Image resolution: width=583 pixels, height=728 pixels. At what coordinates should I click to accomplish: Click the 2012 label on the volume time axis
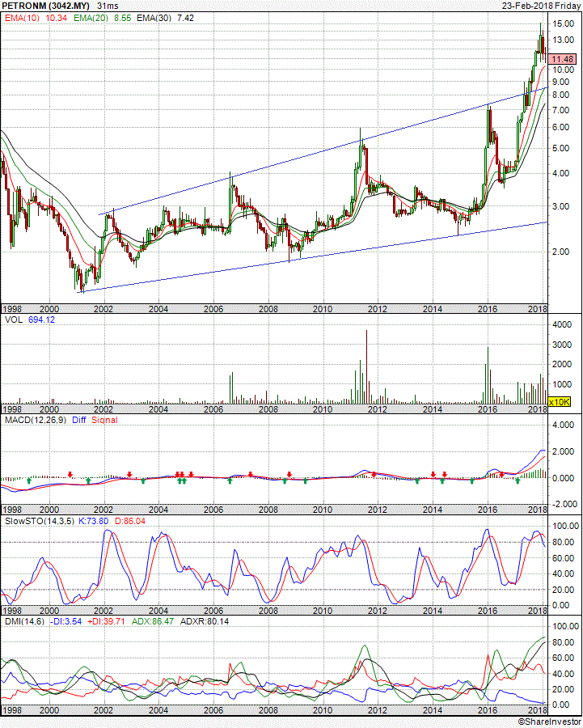(x=378, y=409)
